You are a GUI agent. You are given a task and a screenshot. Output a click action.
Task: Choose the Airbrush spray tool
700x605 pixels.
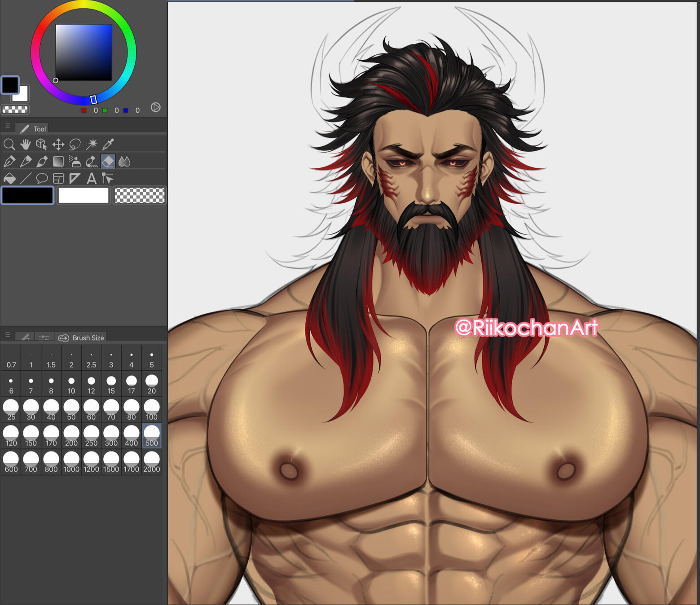pos(75,161)
